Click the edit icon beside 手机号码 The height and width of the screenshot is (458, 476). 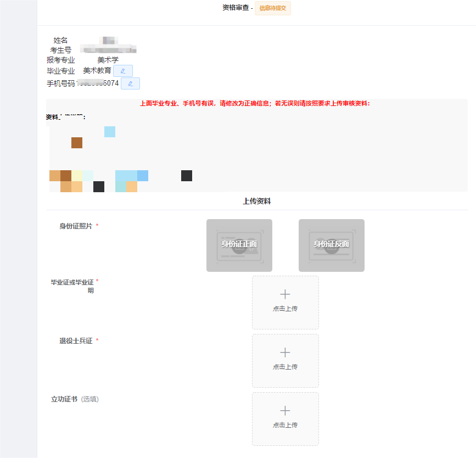(x=130, y=83)
